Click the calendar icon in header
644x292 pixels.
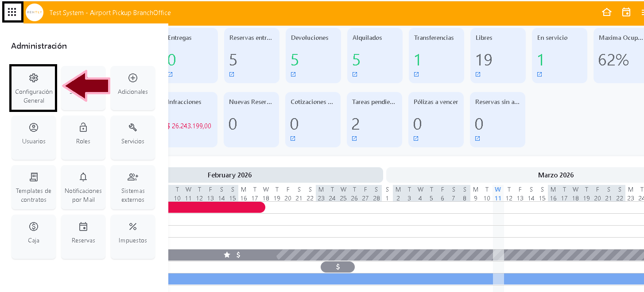pos(626,12)
